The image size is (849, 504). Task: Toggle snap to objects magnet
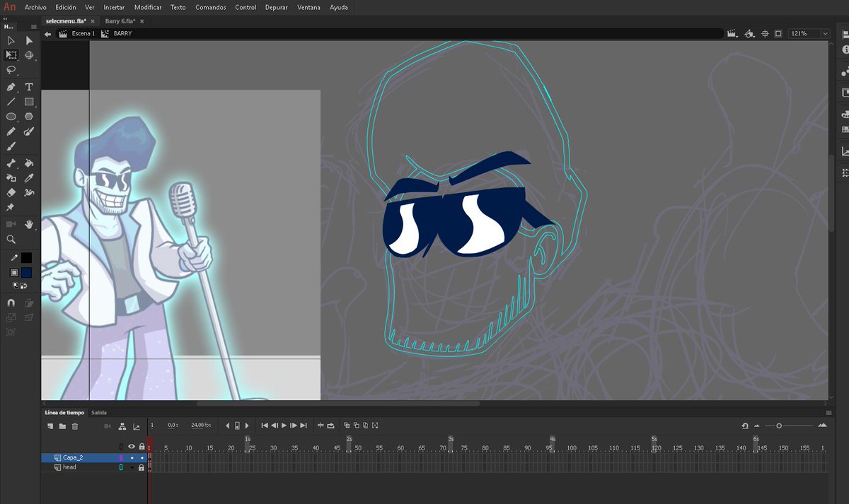click(11, 303)
